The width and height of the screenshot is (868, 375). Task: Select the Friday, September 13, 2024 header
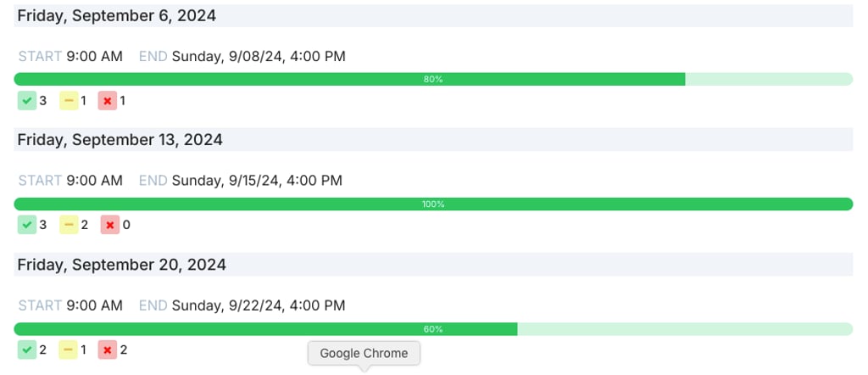pyautogui.click(x=433, y=140)
